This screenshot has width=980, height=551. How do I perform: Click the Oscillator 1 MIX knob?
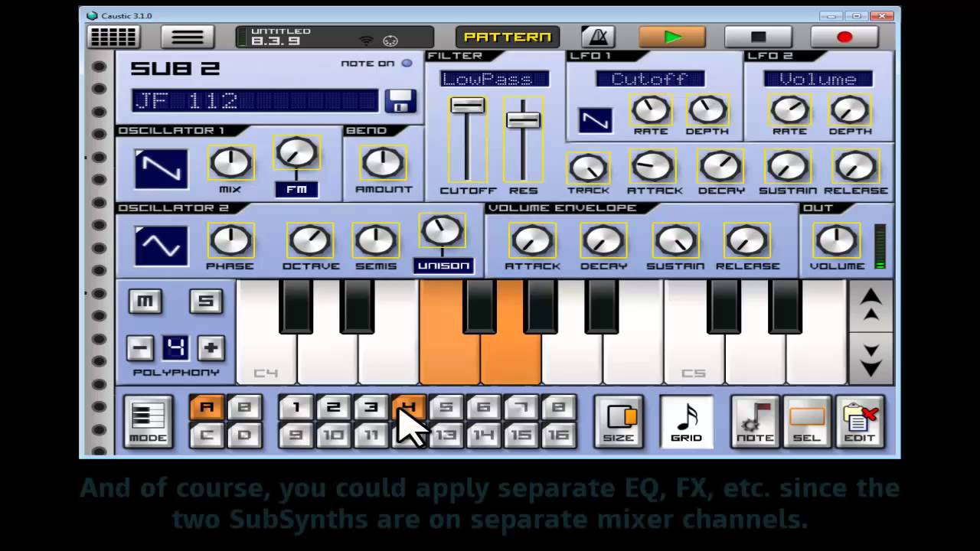230,162
